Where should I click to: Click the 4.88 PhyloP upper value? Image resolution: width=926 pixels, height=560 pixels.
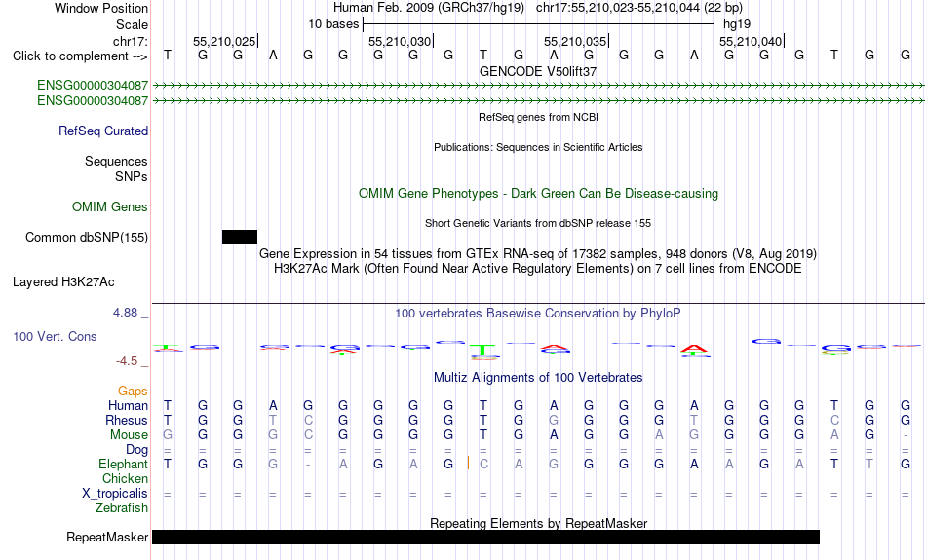(125, 313)
